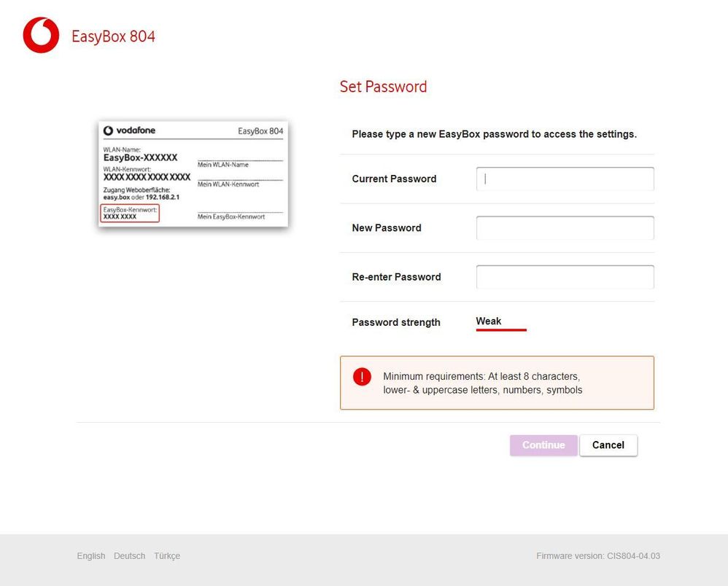The width and height of the screenshot is (728, 586).
Task: Click the red exclamation warning icon
Action: pyautogui.click(x=362, y=376)
